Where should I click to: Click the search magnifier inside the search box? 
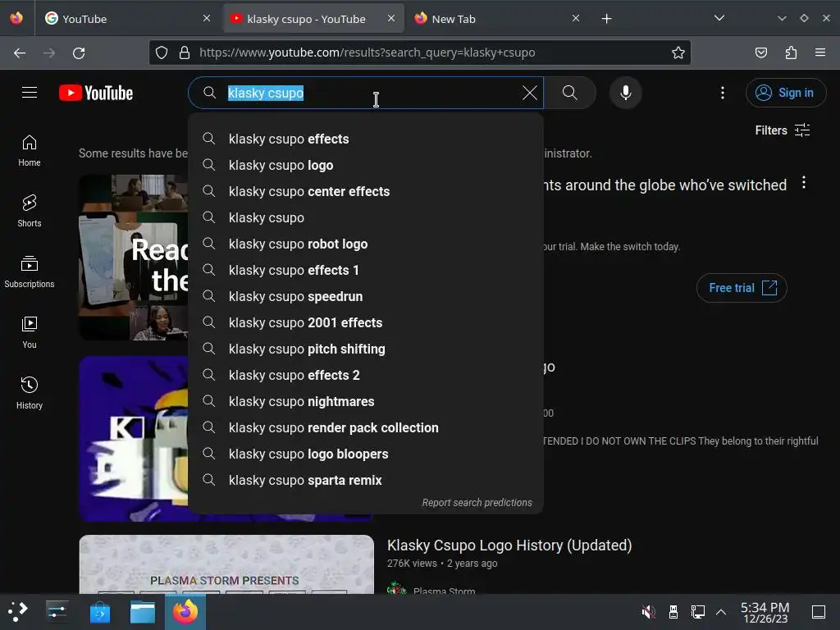click(x=209, y=93)
